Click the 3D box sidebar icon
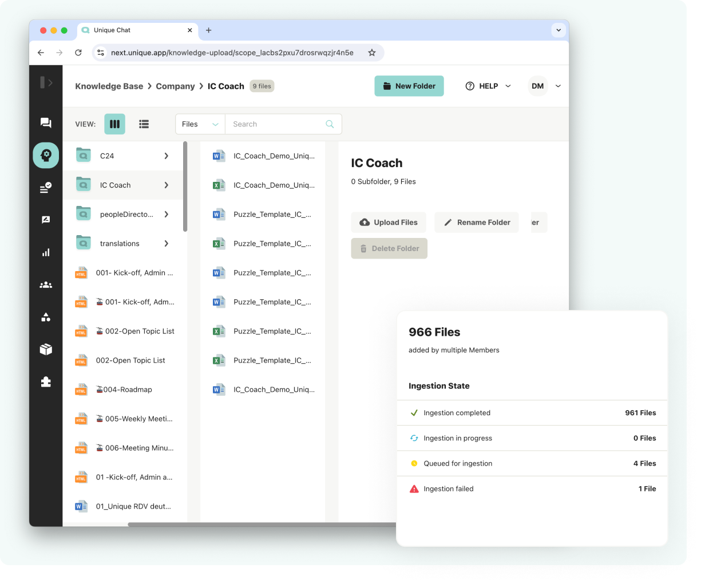 46,349
